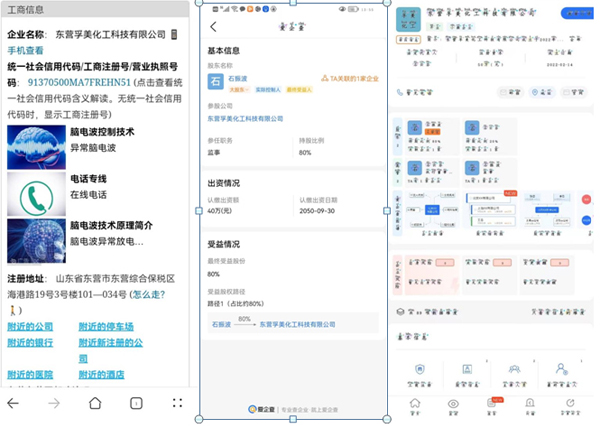Open the pink-highlighted first risk card

pyautogui.click(x=432, y=275)
